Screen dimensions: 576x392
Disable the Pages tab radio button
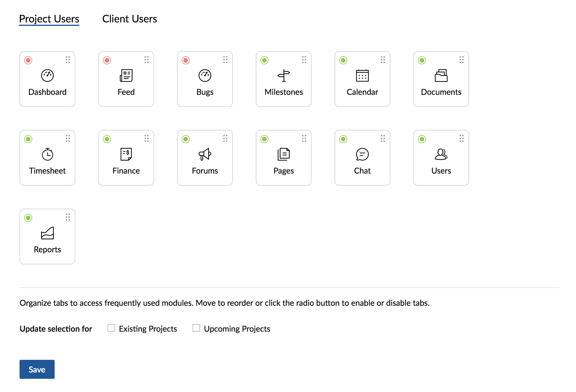coord(264,139)
